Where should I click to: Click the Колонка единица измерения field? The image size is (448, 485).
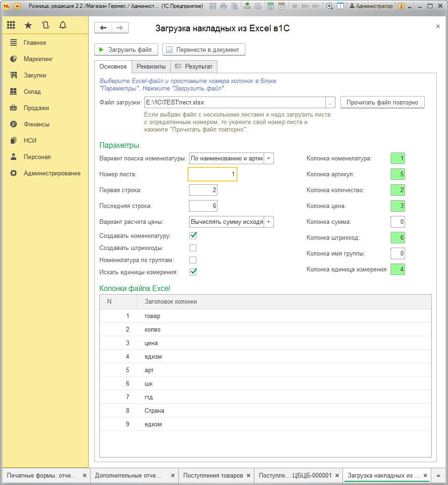398,269
